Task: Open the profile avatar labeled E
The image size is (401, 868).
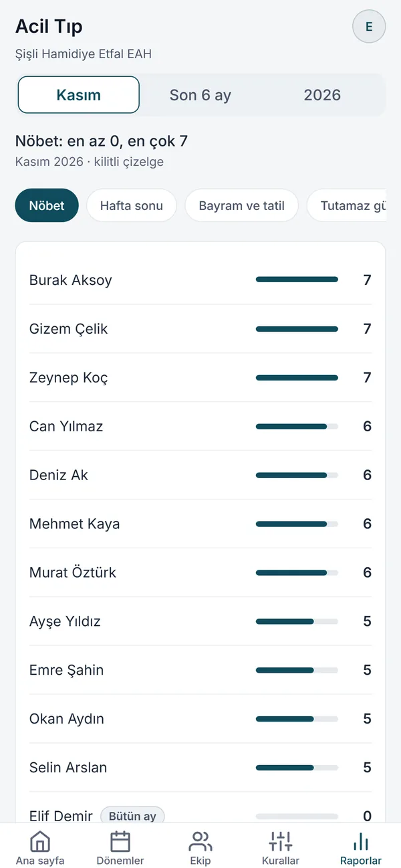Action: tap(369, 27)
